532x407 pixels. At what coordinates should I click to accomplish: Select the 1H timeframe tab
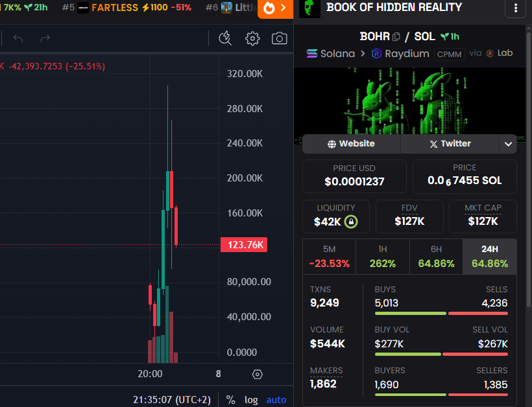pos(383,257)
